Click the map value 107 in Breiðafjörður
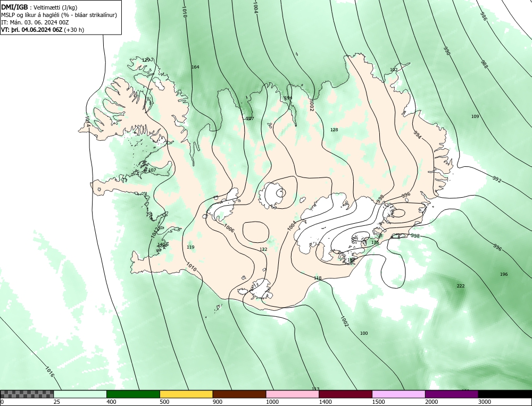 (152, 170)
